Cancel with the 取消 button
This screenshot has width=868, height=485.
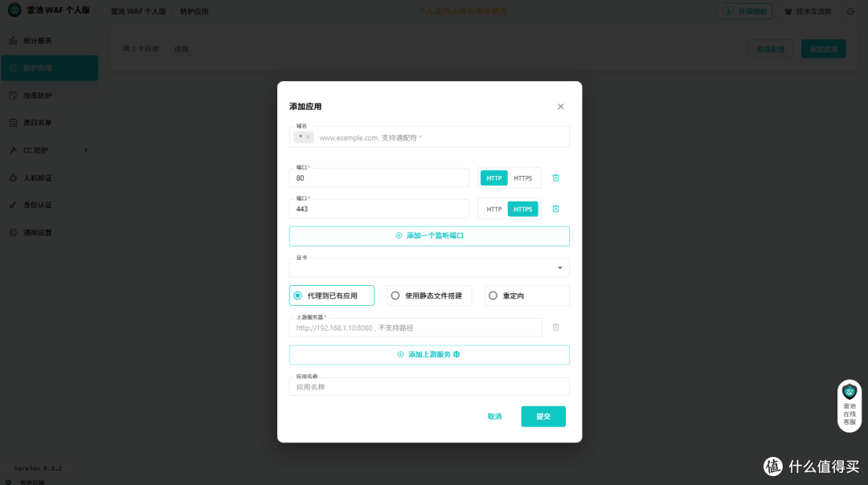[x=494, y=417]
